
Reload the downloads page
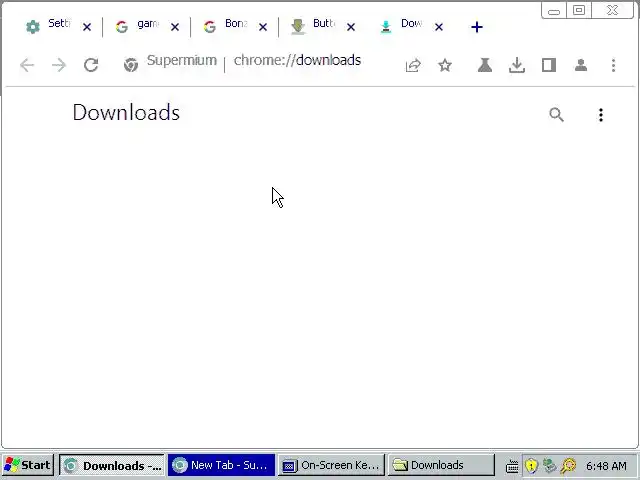[91, 65]
